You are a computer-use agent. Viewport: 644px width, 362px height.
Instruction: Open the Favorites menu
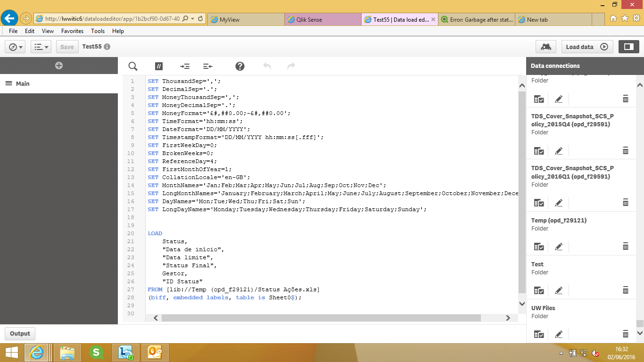[72, 31]
